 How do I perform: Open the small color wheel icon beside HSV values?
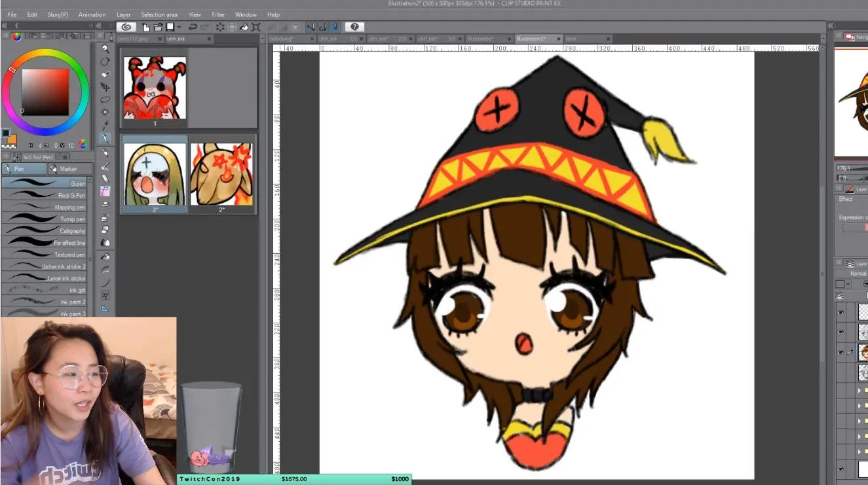[x=83, y=145]
